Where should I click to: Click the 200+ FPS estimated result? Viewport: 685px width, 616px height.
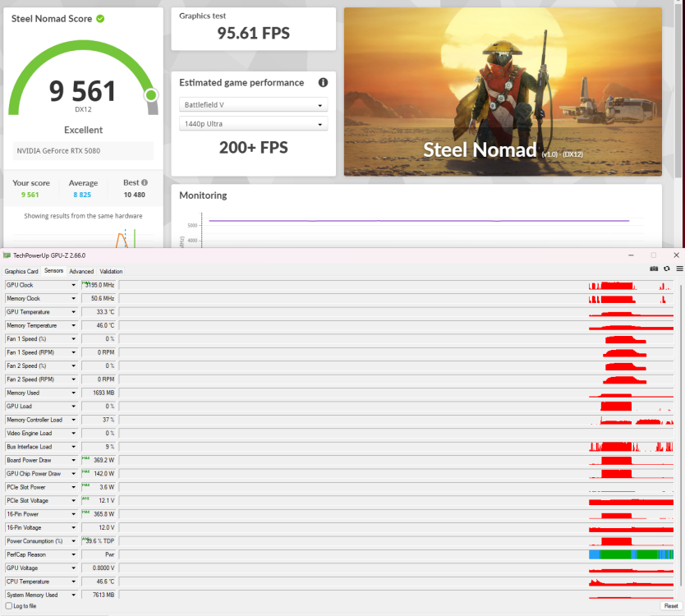click(x=253, y=148)
